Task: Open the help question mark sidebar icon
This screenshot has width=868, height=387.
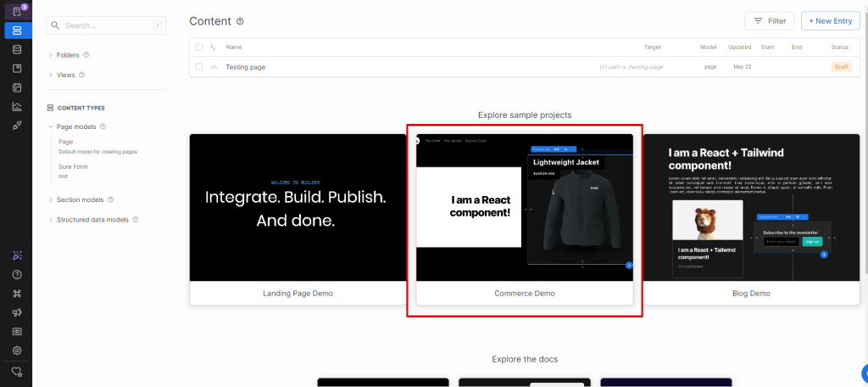Action: pyautogui.click(x=17, y=274)
